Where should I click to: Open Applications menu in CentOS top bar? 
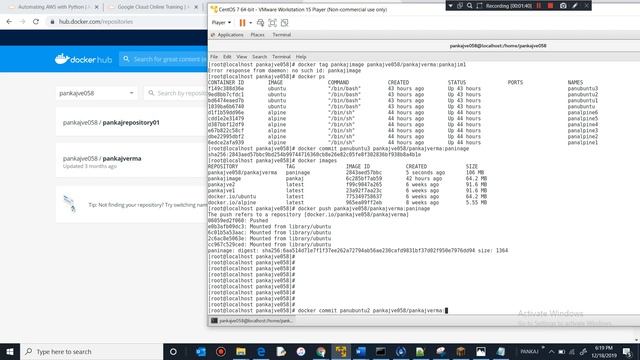click(230, 35)
